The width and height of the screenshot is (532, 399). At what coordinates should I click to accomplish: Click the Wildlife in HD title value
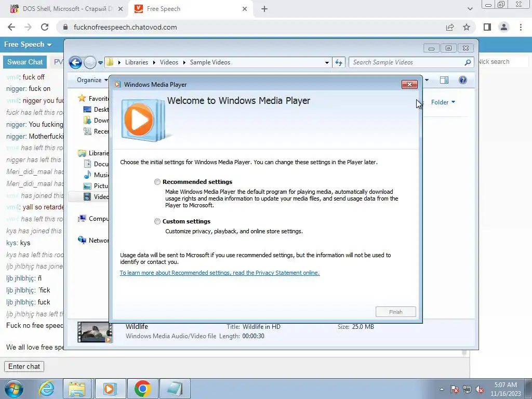pos(261,327)
